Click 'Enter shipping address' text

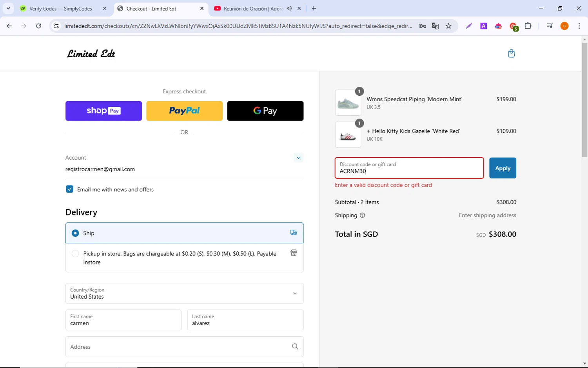(487, 215)
